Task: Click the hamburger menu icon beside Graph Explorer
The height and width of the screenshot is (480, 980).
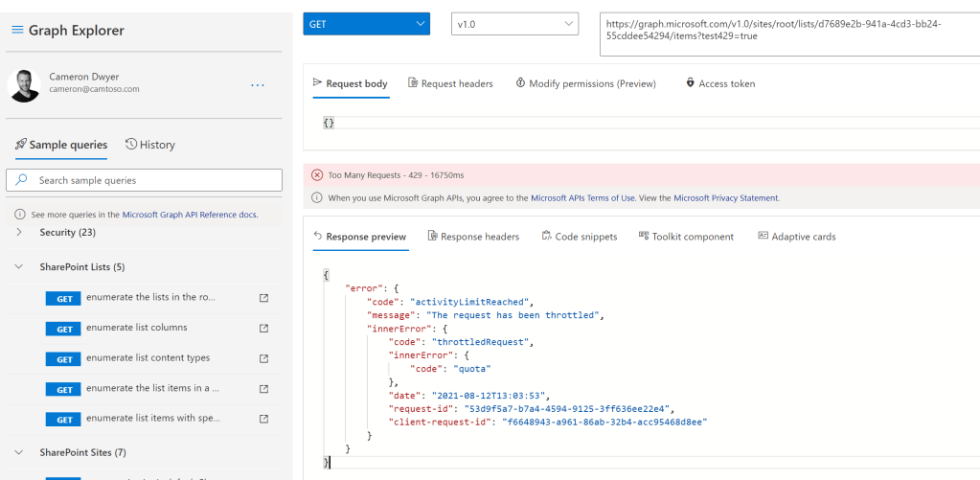Action: [16, 30]
